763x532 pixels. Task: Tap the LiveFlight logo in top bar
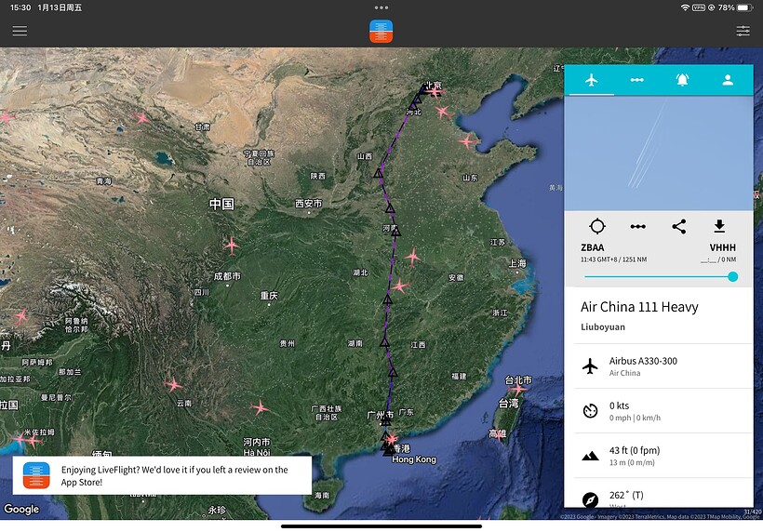[381, 31]
